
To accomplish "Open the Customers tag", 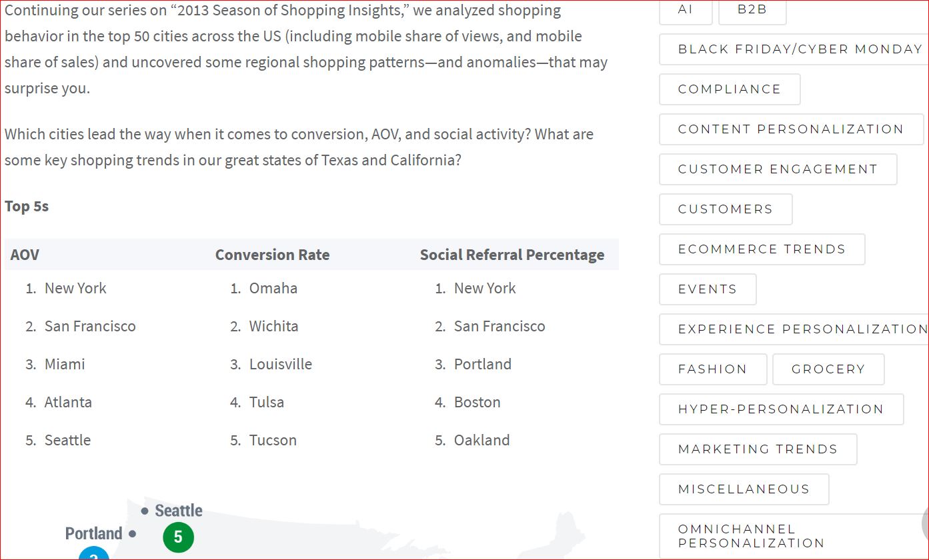I will coord(726,209).
